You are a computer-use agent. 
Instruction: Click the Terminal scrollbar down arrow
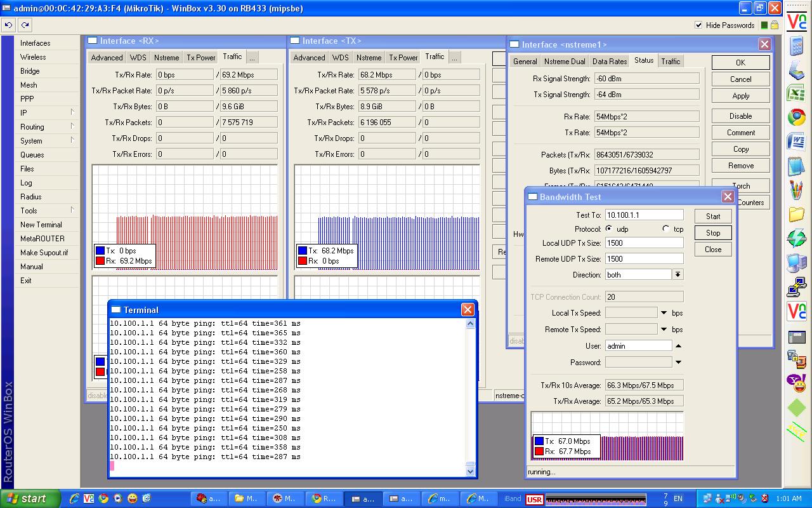(470, 471)
